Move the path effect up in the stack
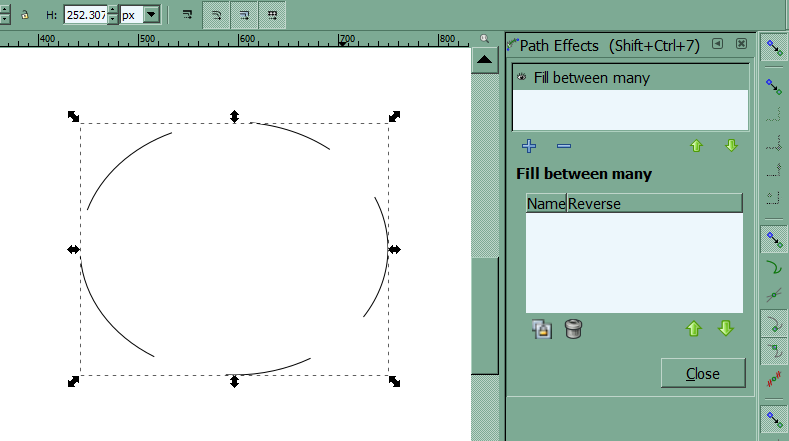Image resolution: width=789 pixels, height=441 pixels. pos(697,146)
